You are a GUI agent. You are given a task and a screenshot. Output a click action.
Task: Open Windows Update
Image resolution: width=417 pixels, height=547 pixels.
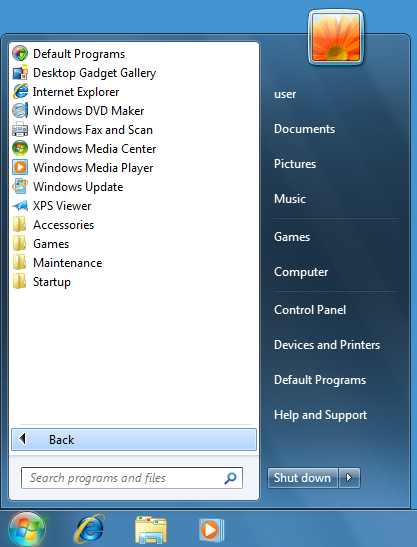(78, 187)
